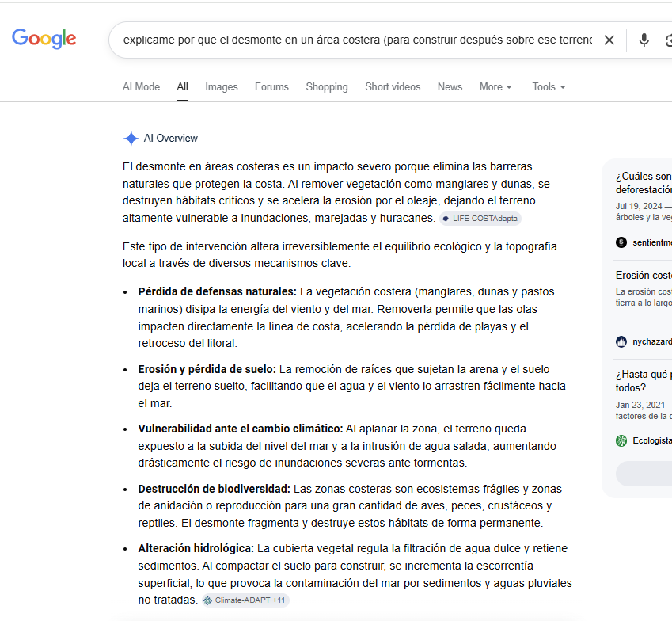This screenshot has width=672, height=621.
Task: Open the '¿Cuáles son' deforestación source card
Action: point(644,183)
